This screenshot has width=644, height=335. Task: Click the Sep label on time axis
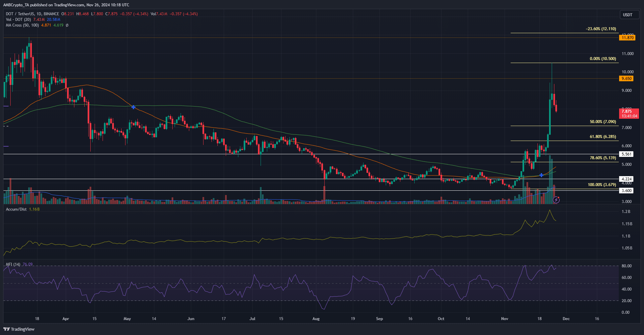point(379,319)
